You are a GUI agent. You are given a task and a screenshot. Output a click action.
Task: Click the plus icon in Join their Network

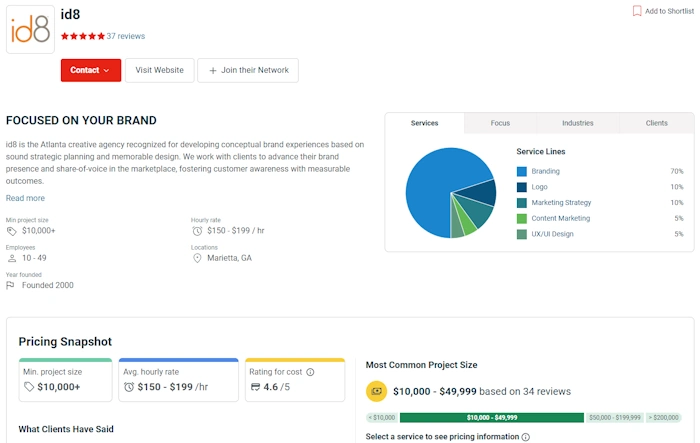[213, 71]
